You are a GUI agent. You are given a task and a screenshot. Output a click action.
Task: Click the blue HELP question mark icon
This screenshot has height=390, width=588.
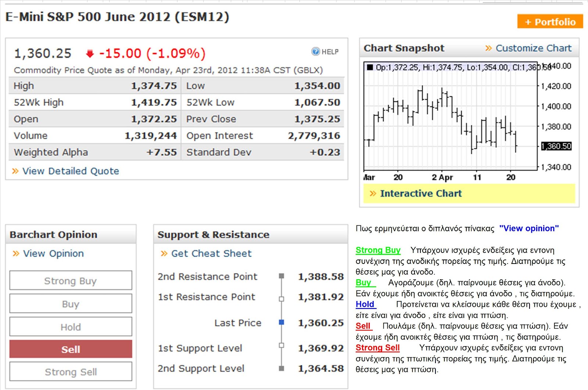pyautogui.click(x=315, y=51)
